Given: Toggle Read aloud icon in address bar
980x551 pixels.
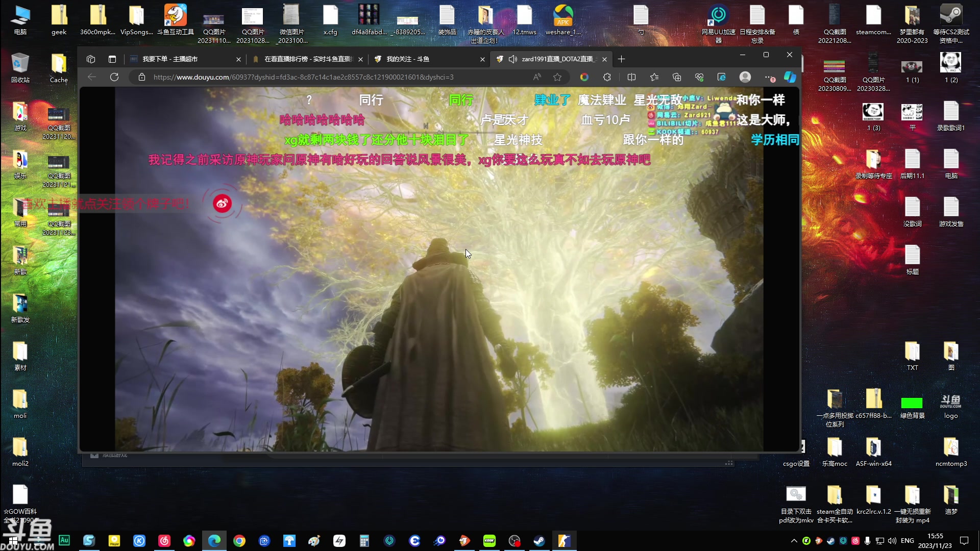Looking at the screenshot, I should tap(537, 77).
